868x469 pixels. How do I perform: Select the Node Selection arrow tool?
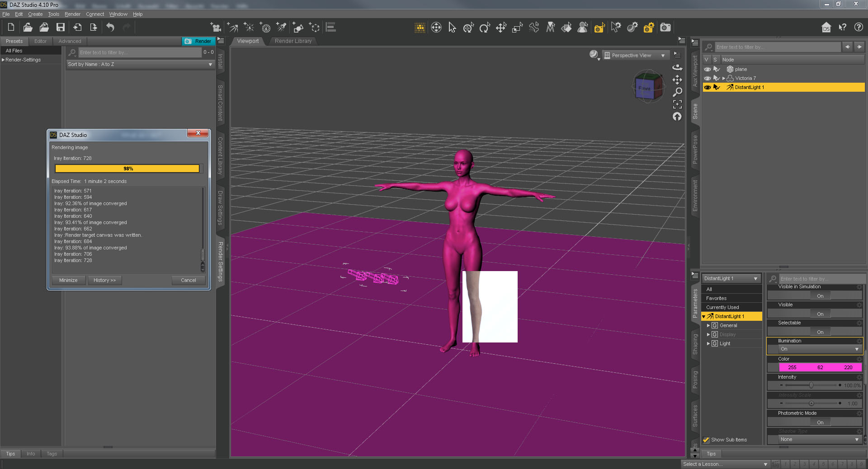tap(452, 28)
